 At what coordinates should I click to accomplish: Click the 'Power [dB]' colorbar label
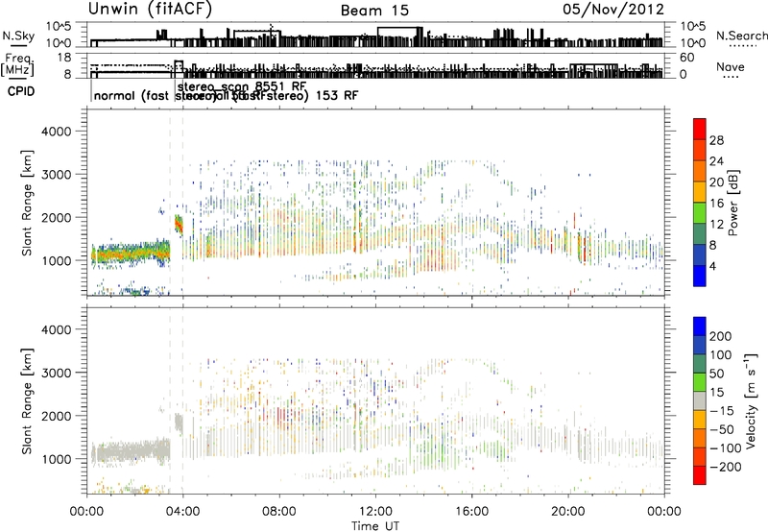(x=732, y=203)
